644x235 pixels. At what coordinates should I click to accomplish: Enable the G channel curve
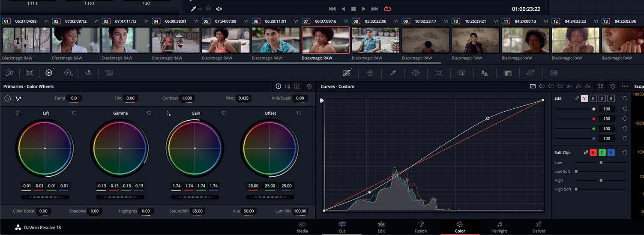pyautogui.click(x=602, y=98)
